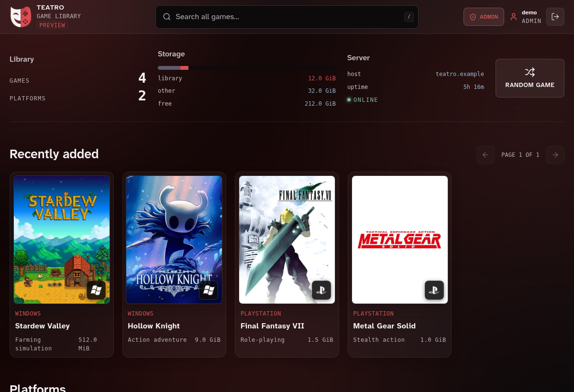Click the Stardew Valley title
The height and width of the screenshot is (392, 574).
click(43, 326)
